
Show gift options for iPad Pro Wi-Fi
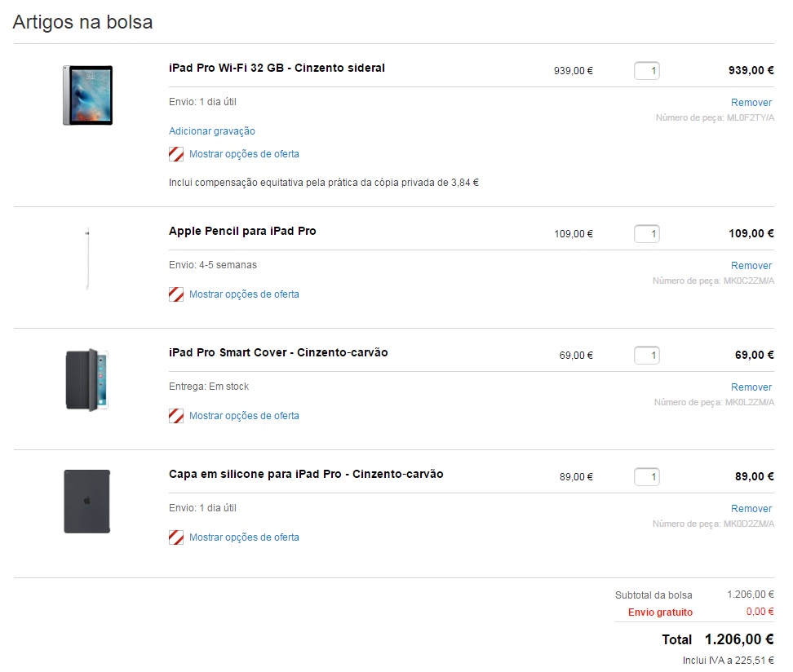click(244, 154)
